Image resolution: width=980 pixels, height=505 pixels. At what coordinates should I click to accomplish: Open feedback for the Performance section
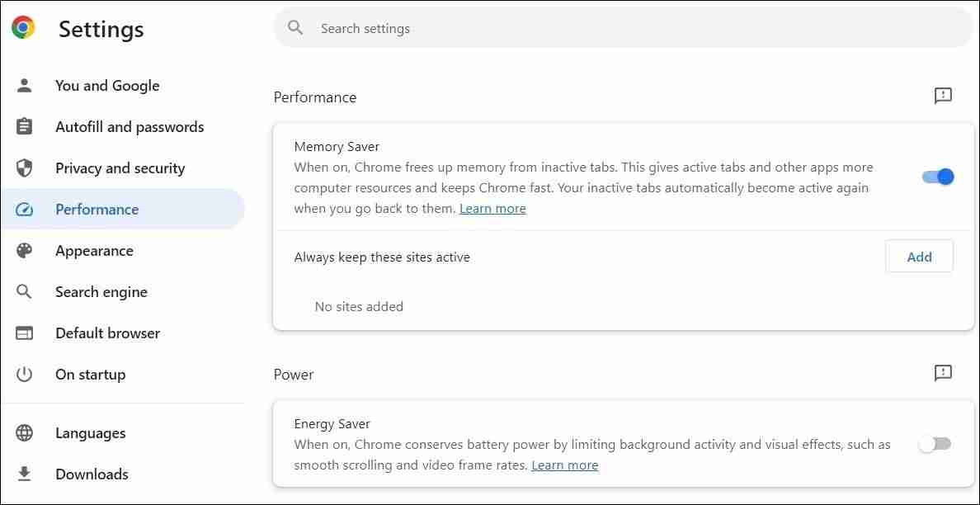[x=943, y=96]
